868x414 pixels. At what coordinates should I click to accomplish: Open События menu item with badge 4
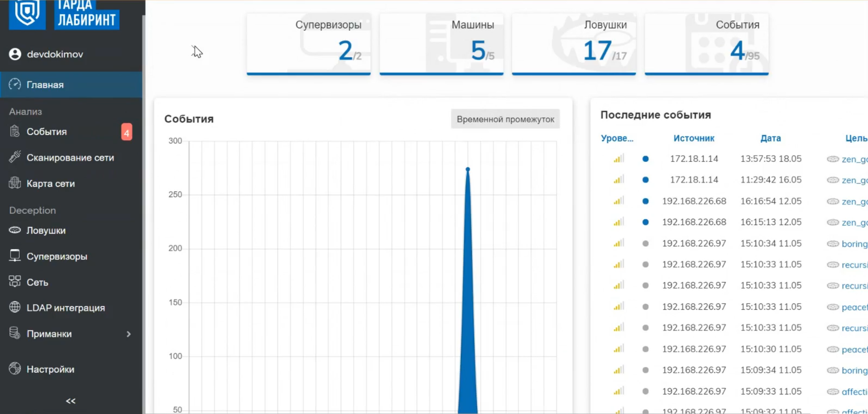[47, 132]
